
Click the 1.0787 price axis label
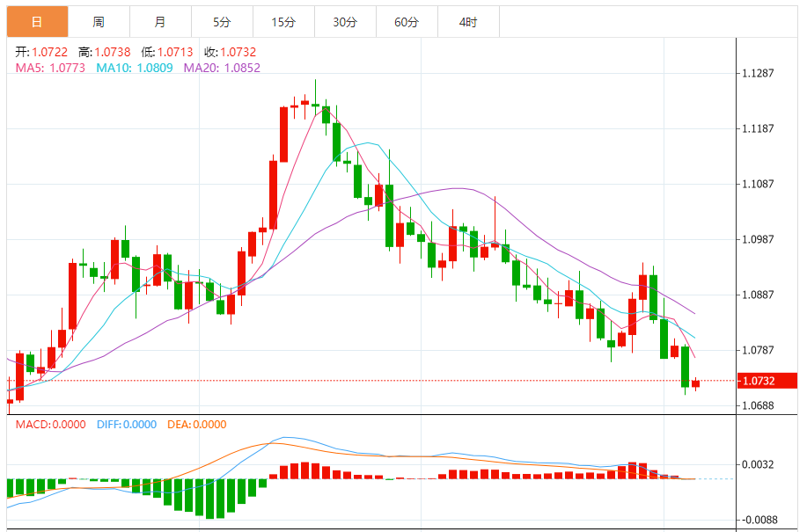(x=758, y=350)
